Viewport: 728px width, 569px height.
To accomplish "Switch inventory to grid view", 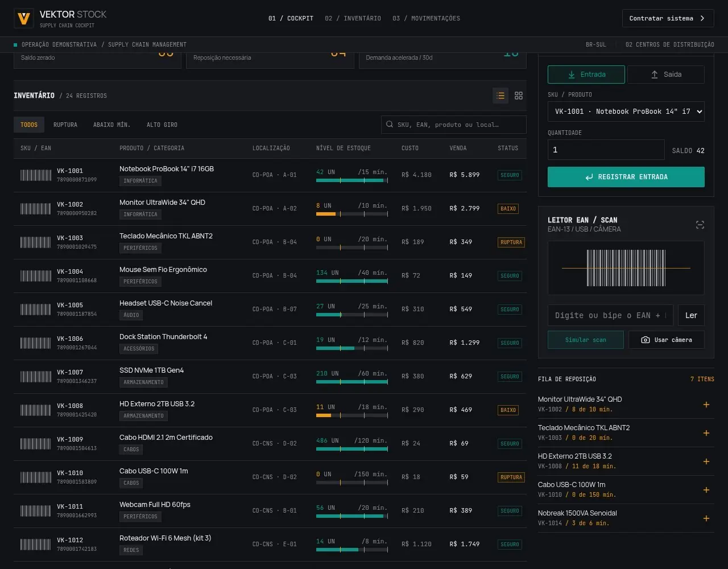I will [x=519, y=96].
